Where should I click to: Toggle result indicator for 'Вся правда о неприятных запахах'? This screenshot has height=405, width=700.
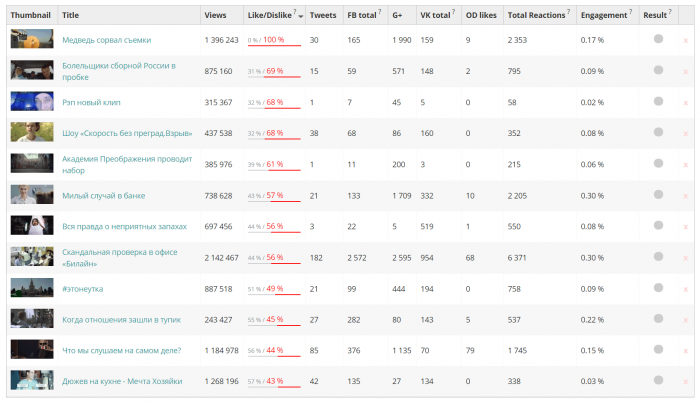click(658, 225)
